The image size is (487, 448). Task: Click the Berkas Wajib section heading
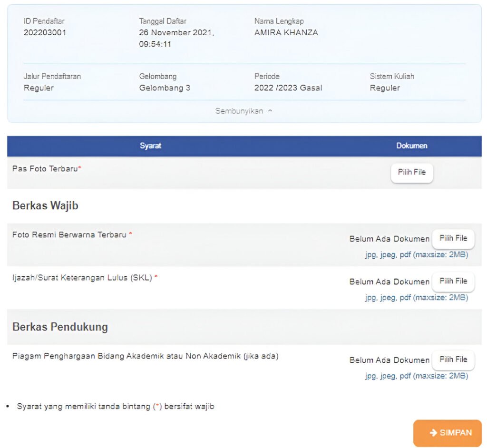(x=45, y=206)
